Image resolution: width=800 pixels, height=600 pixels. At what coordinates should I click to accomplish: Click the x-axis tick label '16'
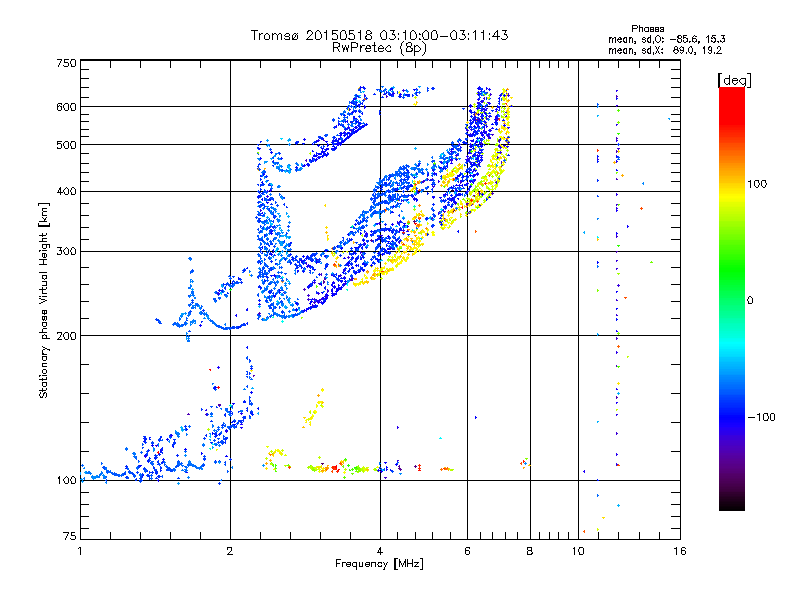pyautogui.click(x=680, y=551)
